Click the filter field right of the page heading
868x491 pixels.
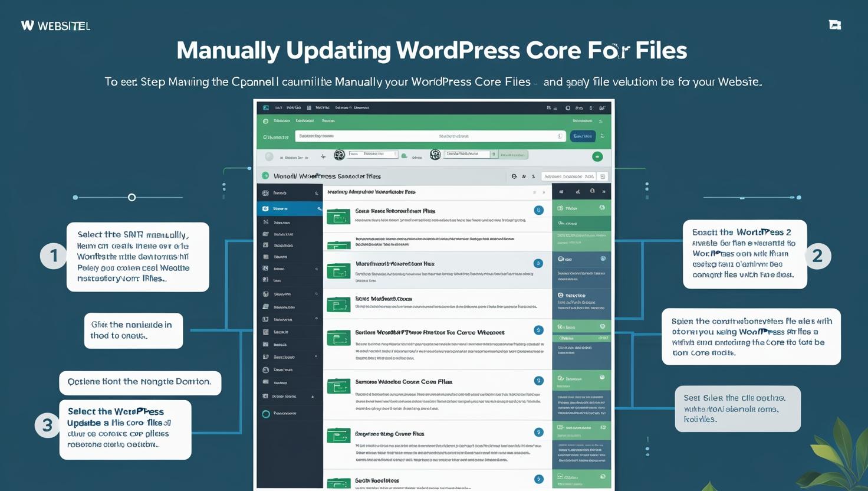pyautogui.click(x=569, y=176)
